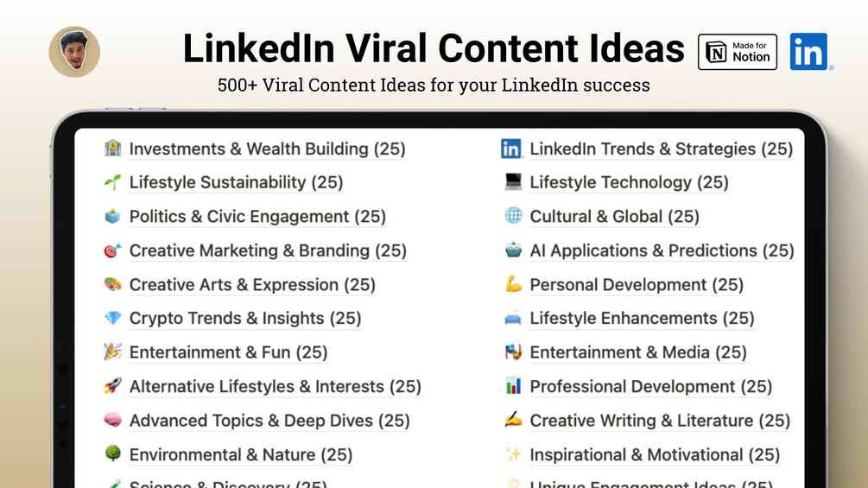Click the bank icon beside Investments & Wealth Building
Screen dimensions: 868x488
(x=113, y=149)
